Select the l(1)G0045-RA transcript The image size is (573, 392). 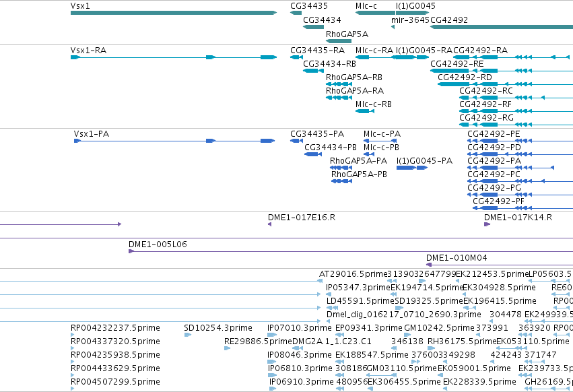coord(412,57)
